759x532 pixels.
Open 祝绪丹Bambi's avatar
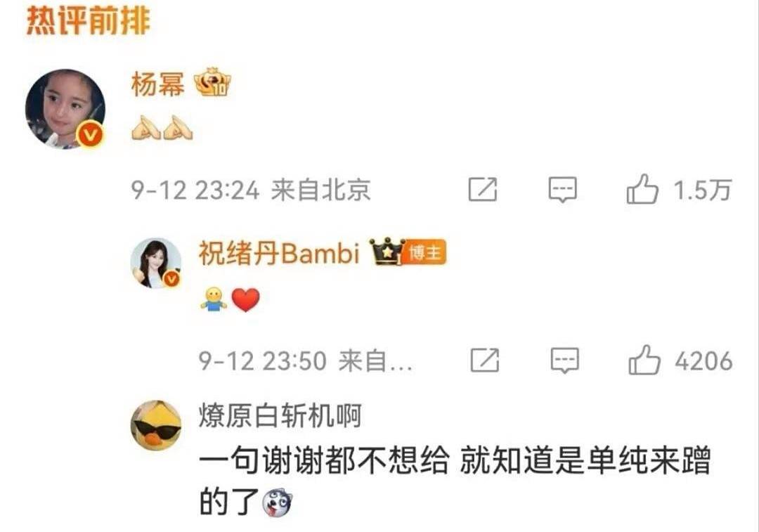156,264
